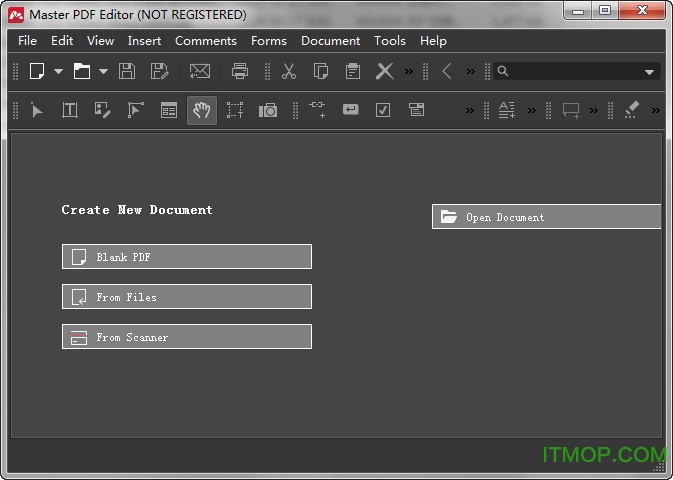The image size is (673, 480).
Task: Click the Print icon
Action: 239,71
